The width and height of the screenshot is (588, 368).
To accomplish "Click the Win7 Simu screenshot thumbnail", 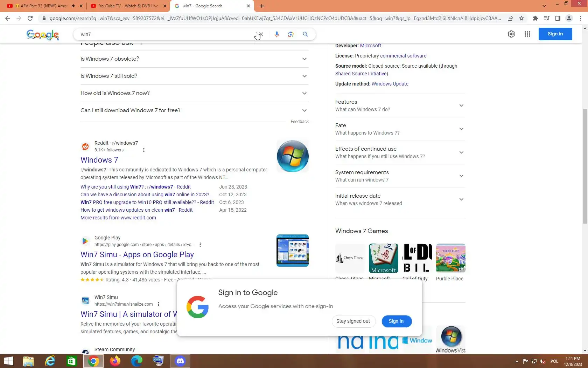I will coord(293,251).
